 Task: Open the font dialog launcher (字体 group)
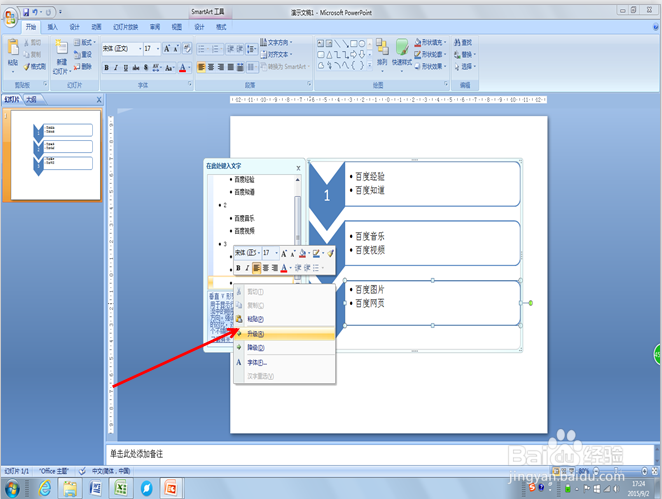coord(190,84)
